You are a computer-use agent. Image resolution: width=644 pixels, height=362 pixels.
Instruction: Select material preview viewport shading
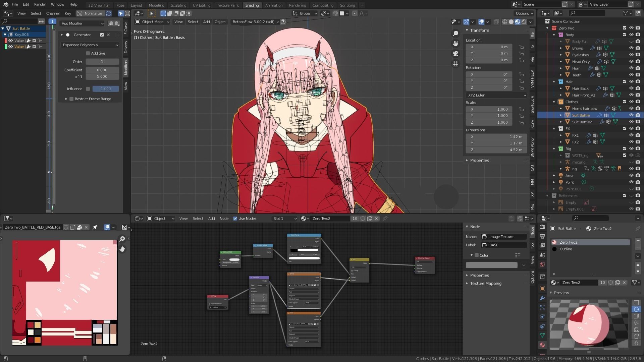(x=518, y=22)
